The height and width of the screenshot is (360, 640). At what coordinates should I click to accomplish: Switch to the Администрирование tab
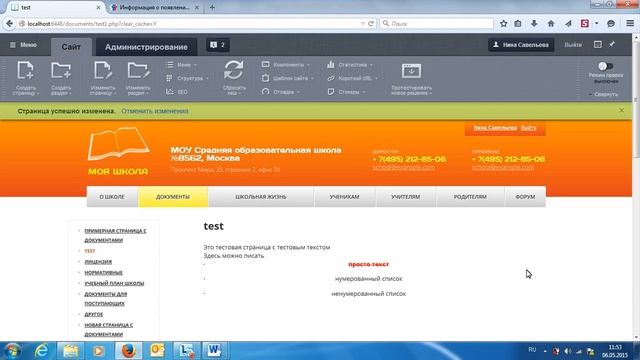(146, 47)
